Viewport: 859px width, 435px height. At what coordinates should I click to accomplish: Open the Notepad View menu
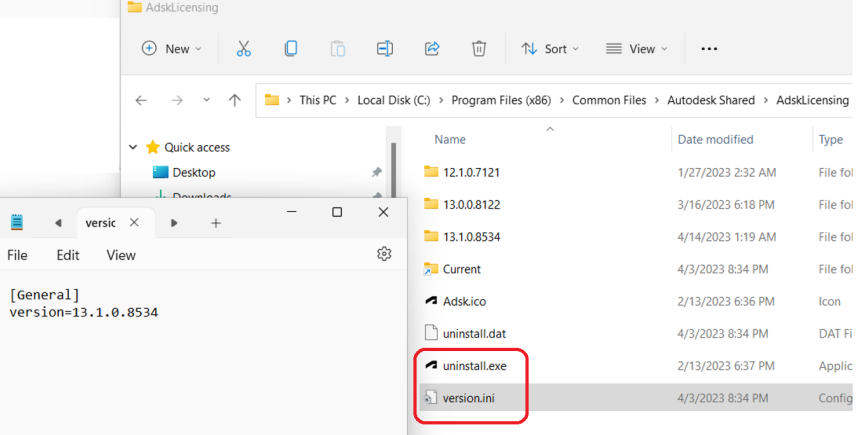click(x=121, y=255)
